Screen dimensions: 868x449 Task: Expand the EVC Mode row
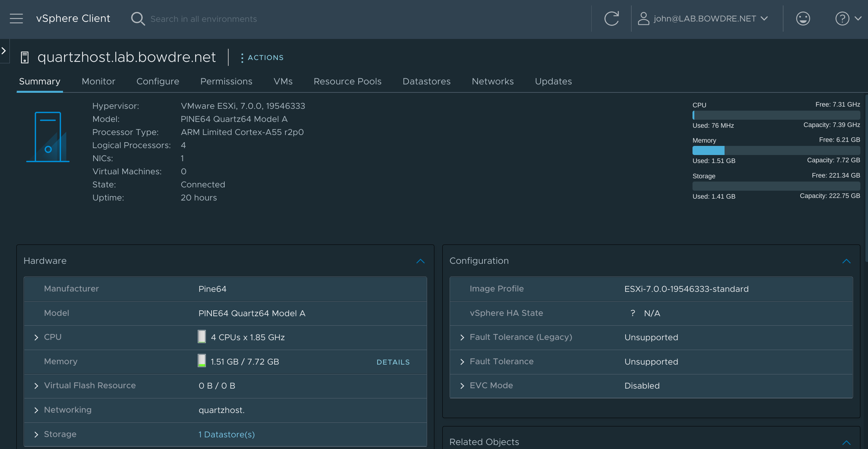coord(462,386)
